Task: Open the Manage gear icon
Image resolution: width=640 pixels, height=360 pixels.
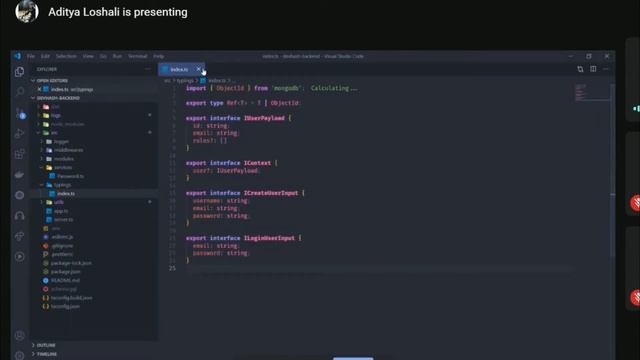Action: 19,355
